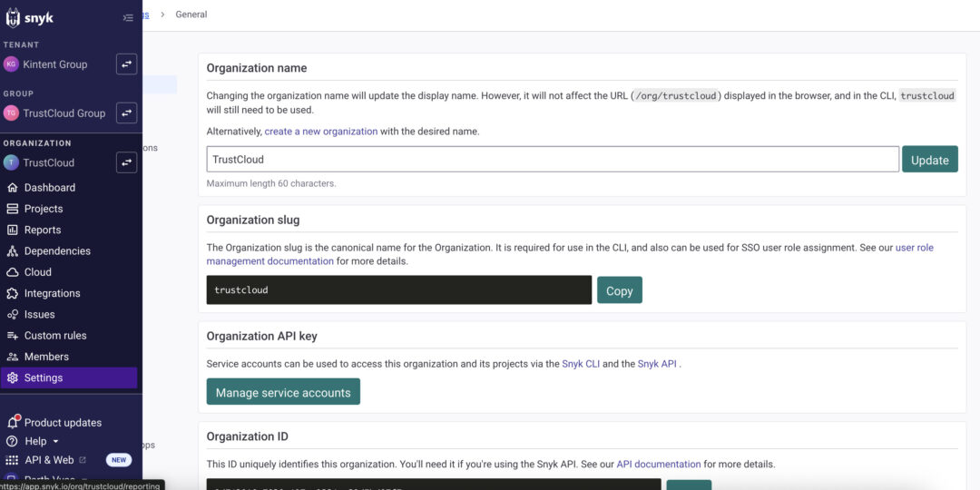Image resolution: width=980 pixels, height=490 pixels.
Task: Follow the create a new organization link
Action: pos(320,132)
